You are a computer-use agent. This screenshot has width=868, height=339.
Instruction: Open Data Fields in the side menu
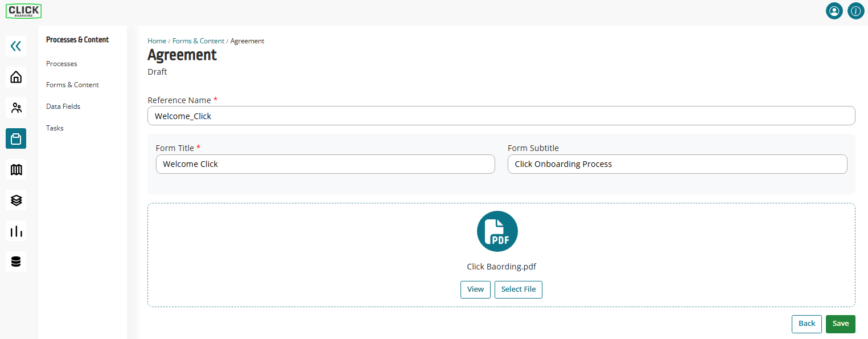63,107
